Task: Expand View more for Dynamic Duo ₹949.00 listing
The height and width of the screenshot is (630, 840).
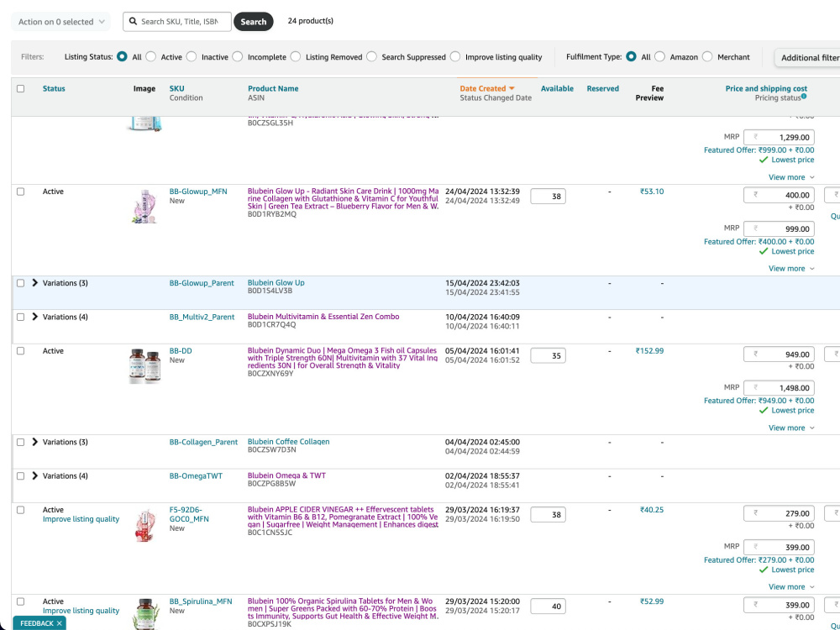Action: click(791, 428)
